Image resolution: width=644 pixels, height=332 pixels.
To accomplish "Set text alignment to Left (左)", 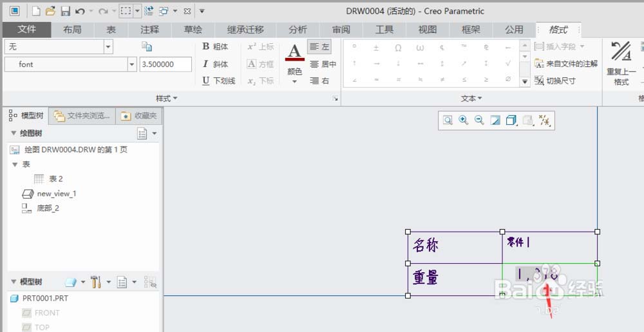I will (x=319, y=47).
